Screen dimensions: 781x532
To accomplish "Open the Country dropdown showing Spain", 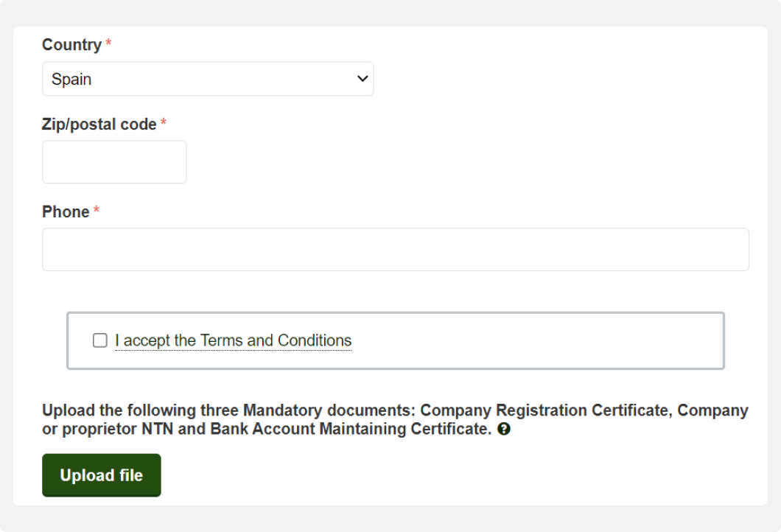I will pyautogui.click(x=208, y=79).
